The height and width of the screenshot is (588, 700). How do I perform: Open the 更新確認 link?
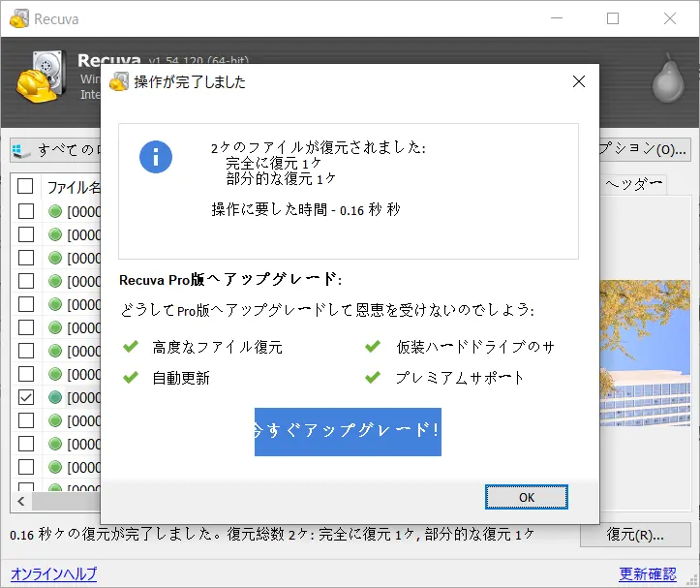[x=648, y=573]
